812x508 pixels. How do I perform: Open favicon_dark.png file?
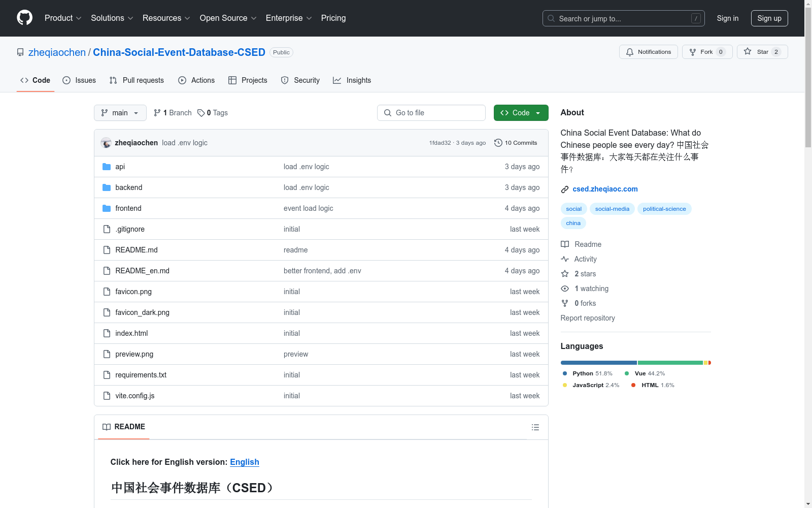[142, 312]
